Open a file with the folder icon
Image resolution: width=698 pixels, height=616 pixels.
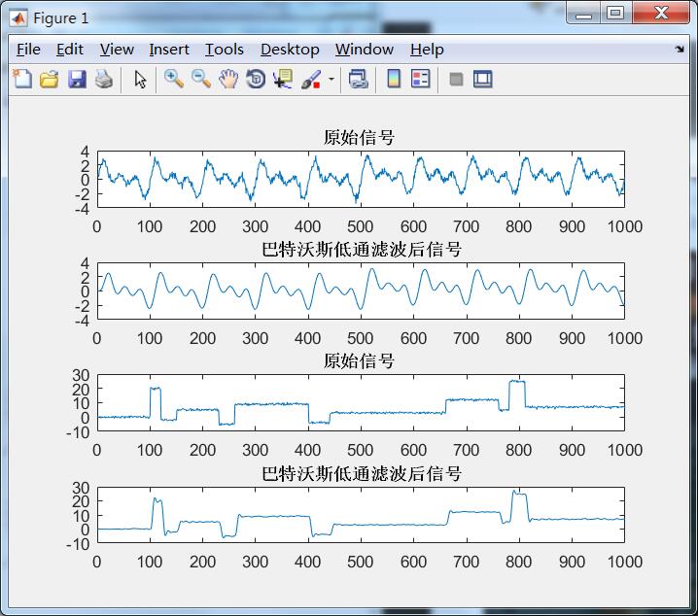[x=50, y=79]
